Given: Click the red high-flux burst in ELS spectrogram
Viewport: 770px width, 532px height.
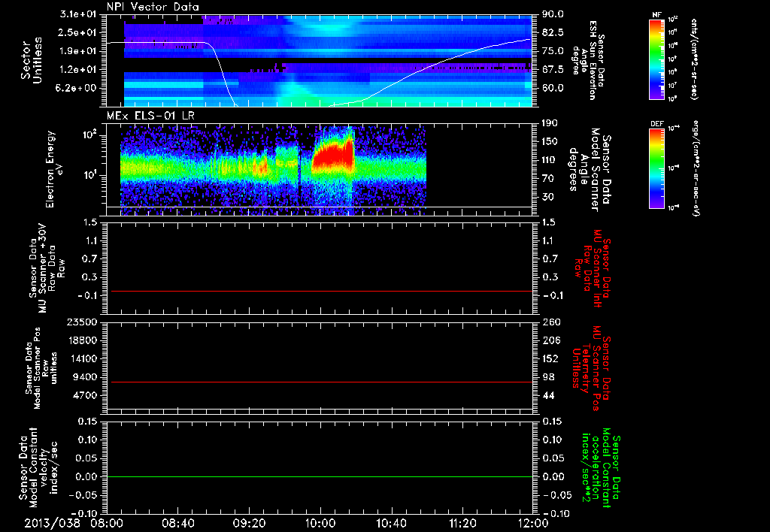Looking at the screenshot, I should (x=333, y=156).
